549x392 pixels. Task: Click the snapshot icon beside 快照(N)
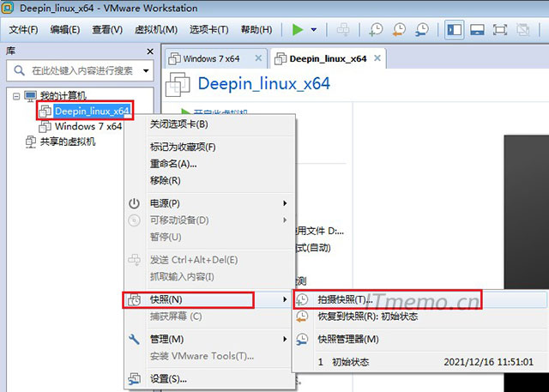(x=134, y=300)
